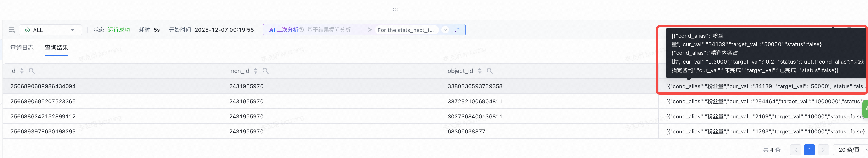
Task: Select page 1 in pagination
Action: 809,150
